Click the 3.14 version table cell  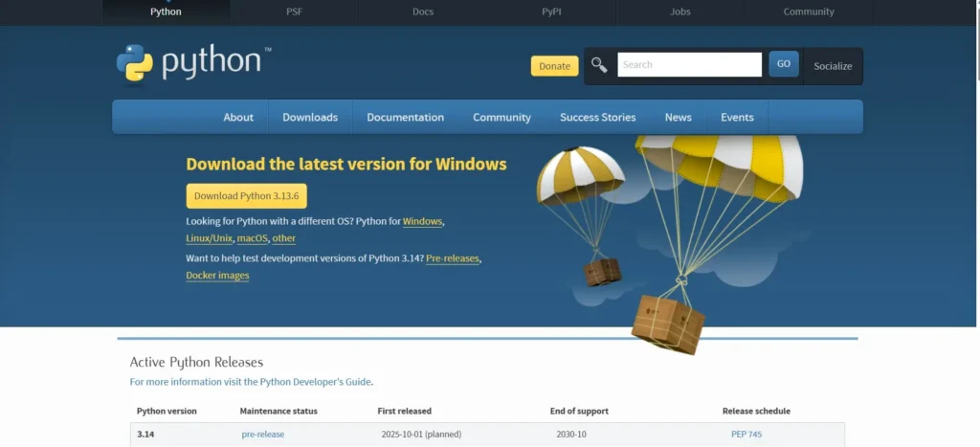[145, 435]
